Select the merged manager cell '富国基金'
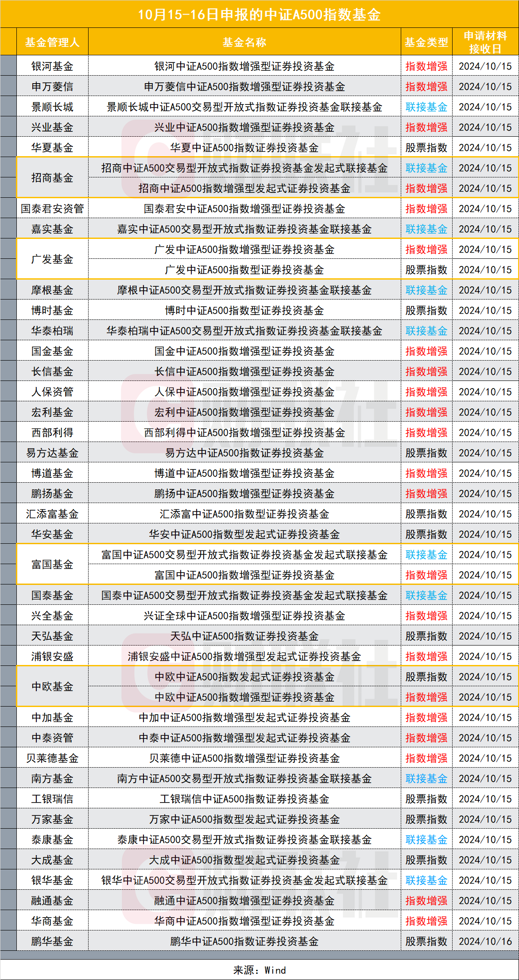This screenshot has height=980, width=519. tap(52, 565)
